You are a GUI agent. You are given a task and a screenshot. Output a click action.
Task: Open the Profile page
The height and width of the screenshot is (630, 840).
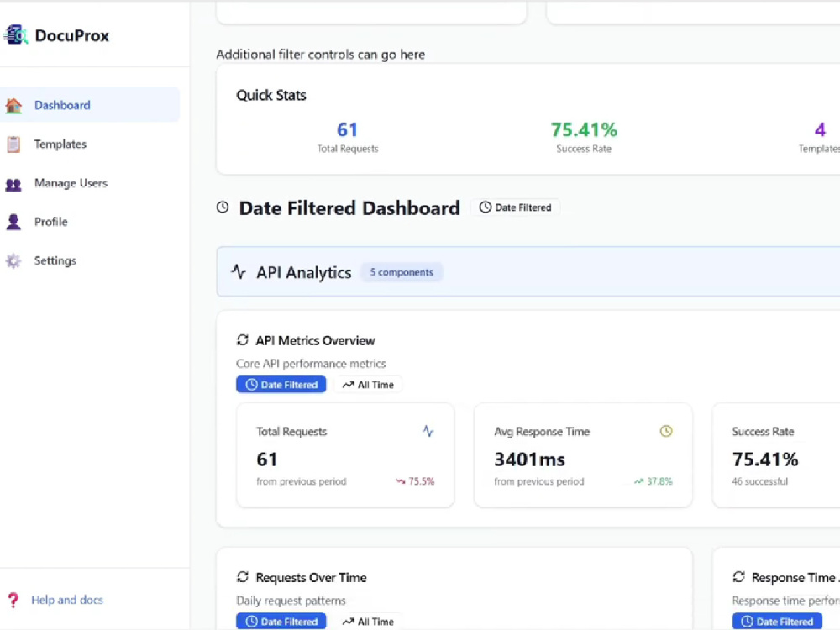(x=90, y=222)
